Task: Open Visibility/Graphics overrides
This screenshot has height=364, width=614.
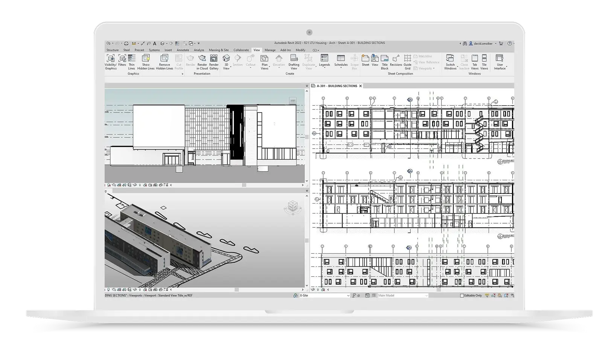Action: [x=111, y=62]
